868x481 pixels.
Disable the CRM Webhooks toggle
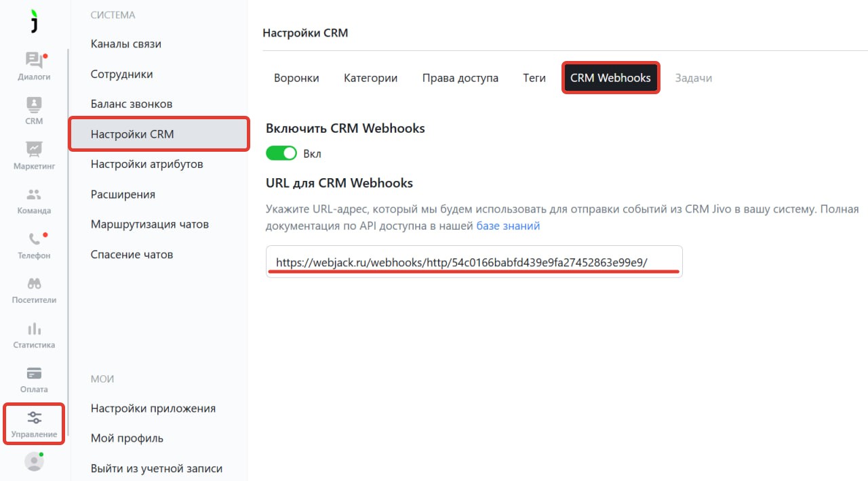pyautogui.click(x=281, y=153)
